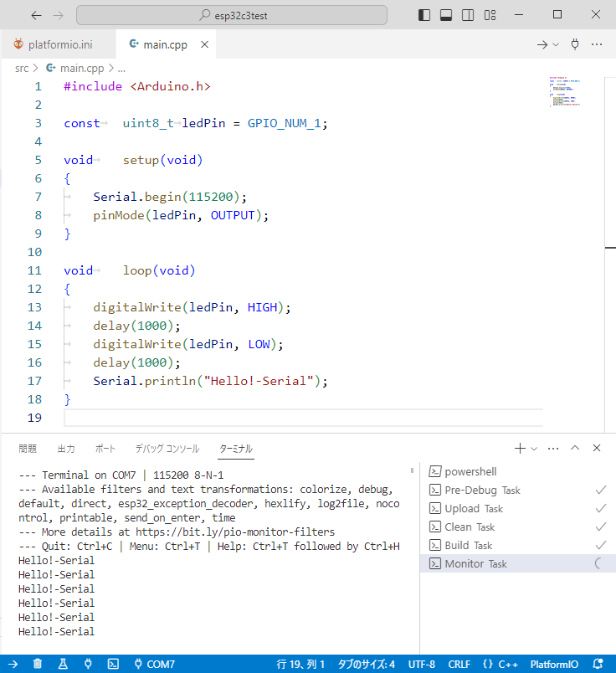Toggle the secondary side bar layout icon
Image resolution: width=616 pixels, height=673 pixels.
point(468,15)
